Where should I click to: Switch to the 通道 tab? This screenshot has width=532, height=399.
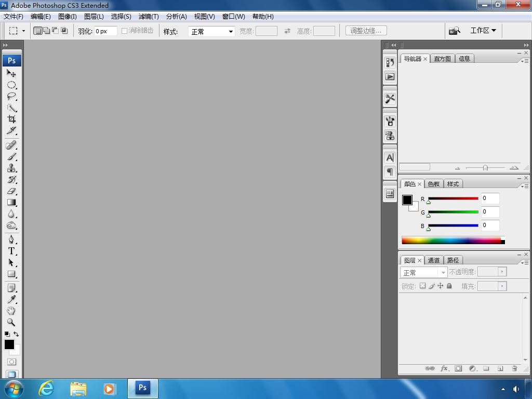[434, 260]
